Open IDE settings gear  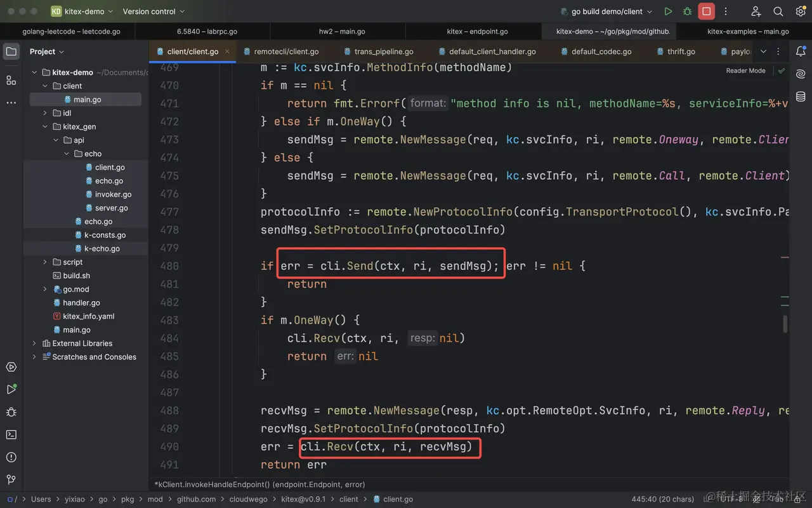click(x=801, y=11)
